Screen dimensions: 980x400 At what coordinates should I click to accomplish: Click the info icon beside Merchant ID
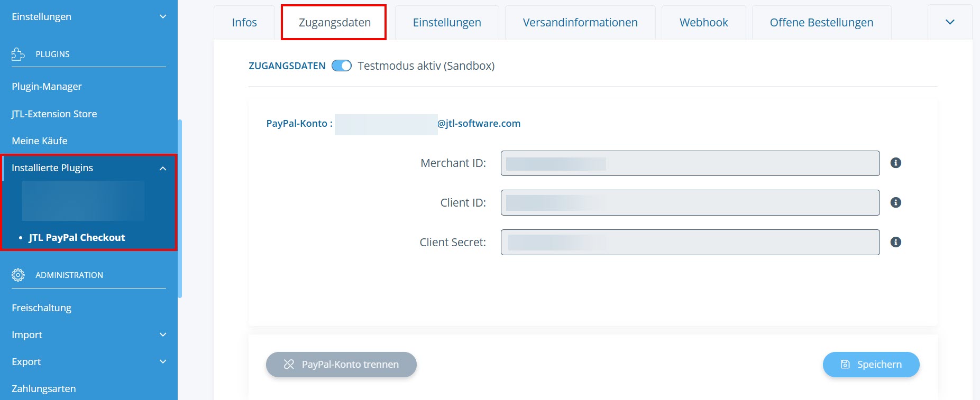pyautogui.click(x=895, y=163)
